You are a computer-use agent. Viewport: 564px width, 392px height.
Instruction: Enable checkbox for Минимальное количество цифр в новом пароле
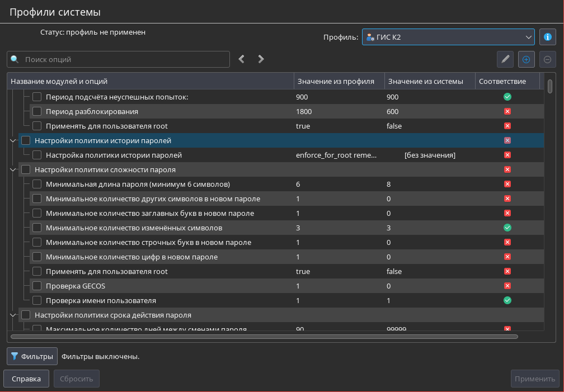[37, 257]
